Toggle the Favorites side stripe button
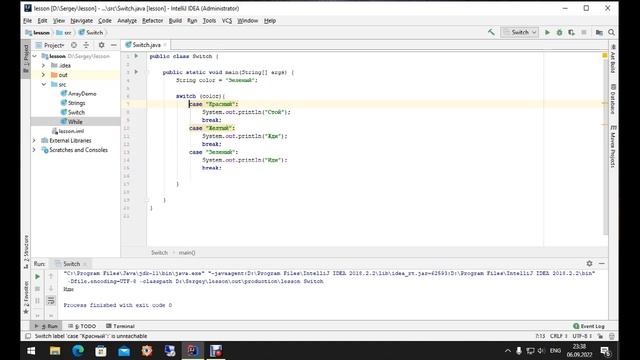This screenshot has width=640, height=360. click(26, 297)
